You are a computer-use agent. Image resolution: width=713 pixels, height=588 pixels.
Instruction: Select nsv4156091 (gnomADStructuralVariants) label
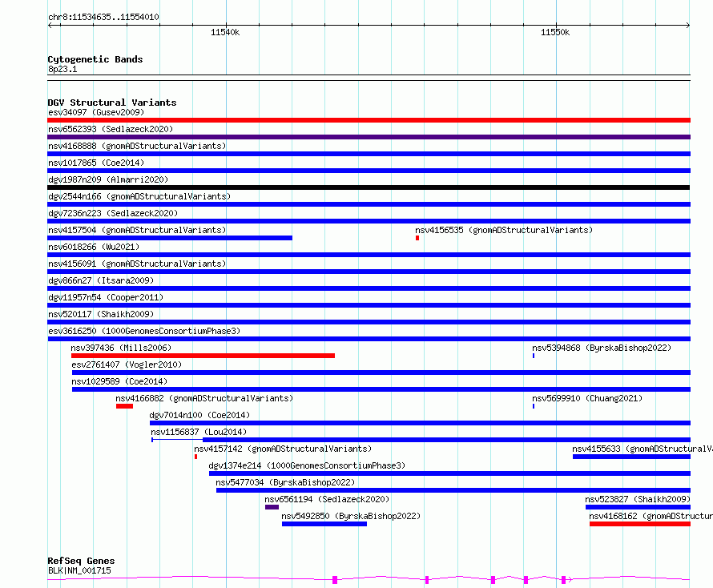click(x=137, y=264)
